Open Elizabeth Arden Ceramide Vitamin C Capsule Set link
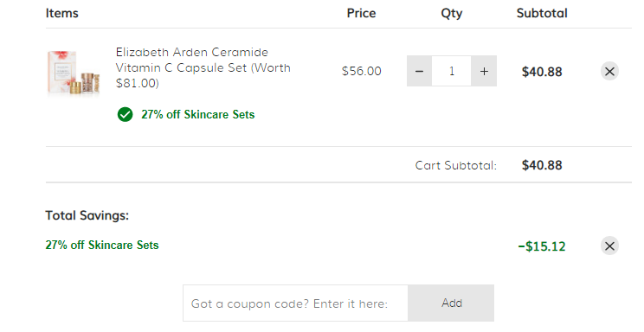 pos(203,67)
